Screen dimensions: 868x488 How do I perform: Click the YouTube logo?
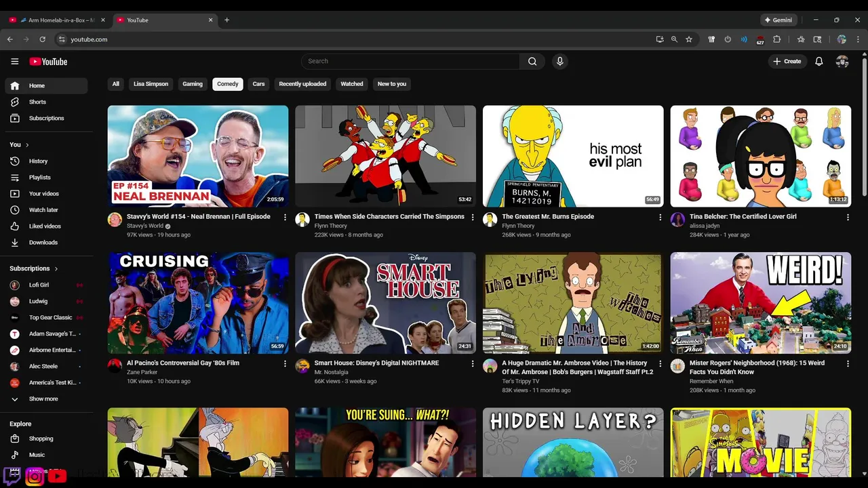[x=48, y=62]
